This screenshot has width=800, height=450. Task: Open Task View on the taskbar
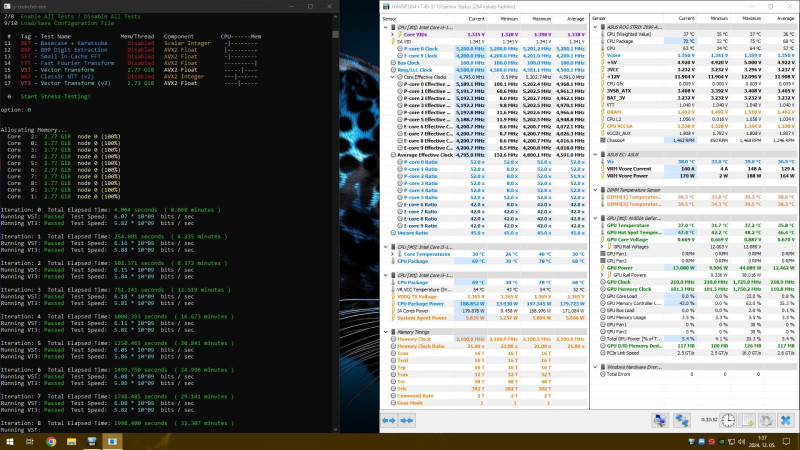pos(30,442)
